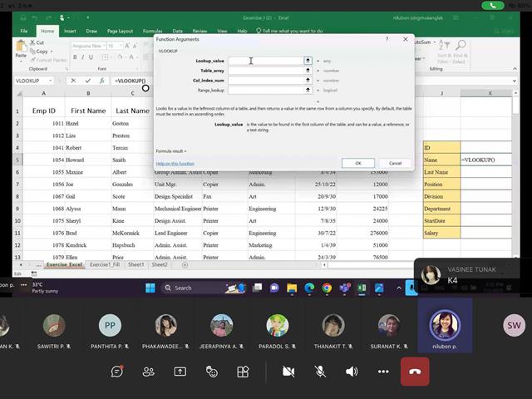Click the green call indicator pill
Image resolution: width=532 pixels, height=399 pixels.
tap(493, 6)
